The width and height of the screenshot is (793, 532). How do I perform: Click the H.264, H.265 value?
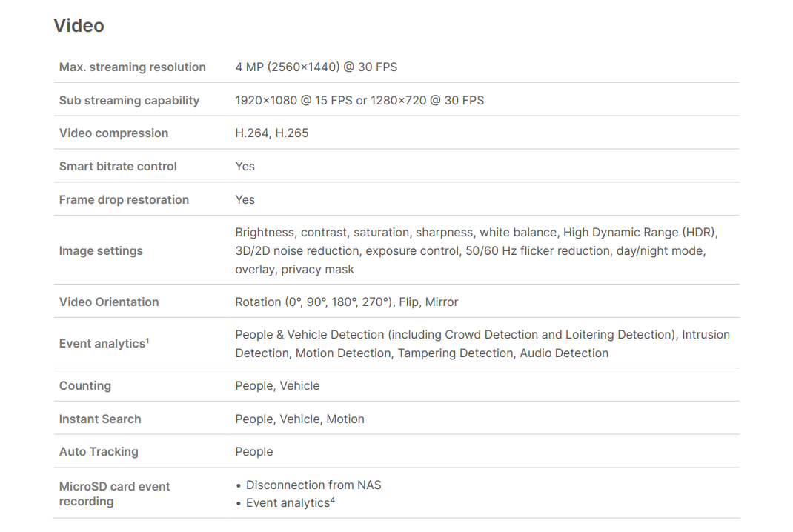tap(272, 133)
